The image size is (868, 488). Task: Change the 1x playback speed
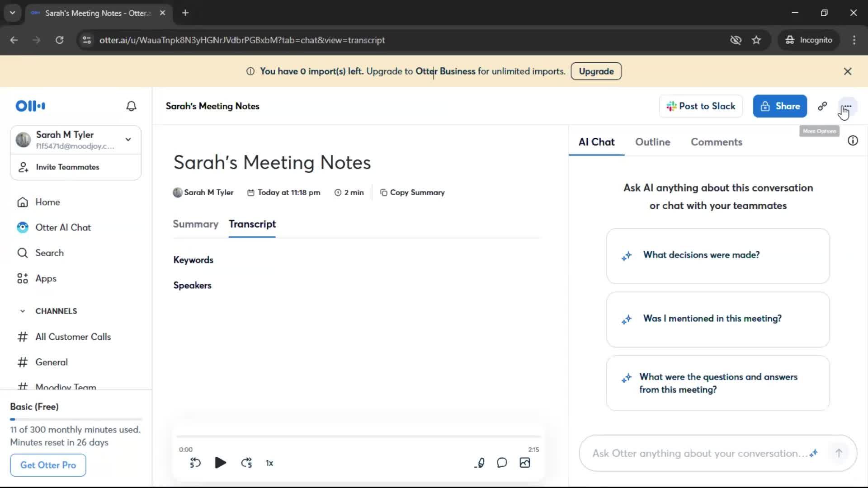tap(269, 463)
